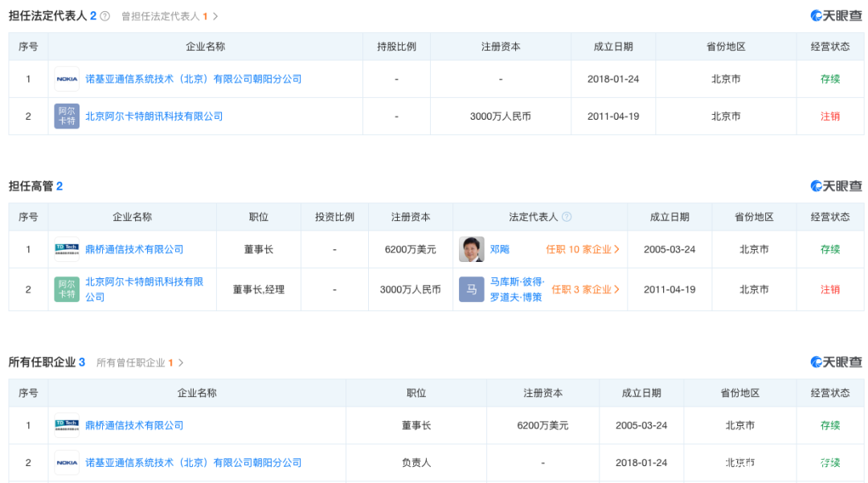This screenshot has width=868, height=483.
Task: Open 北京阿尔卡特朗讯科技有限公司 in first table
Action: (154, 117)
